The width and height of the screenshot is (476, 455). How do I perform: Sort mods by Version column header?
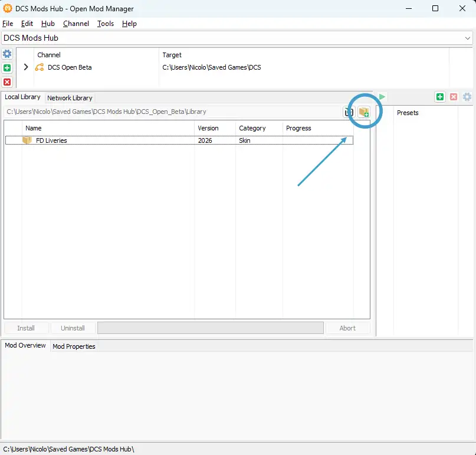click(x=215, y=128)
